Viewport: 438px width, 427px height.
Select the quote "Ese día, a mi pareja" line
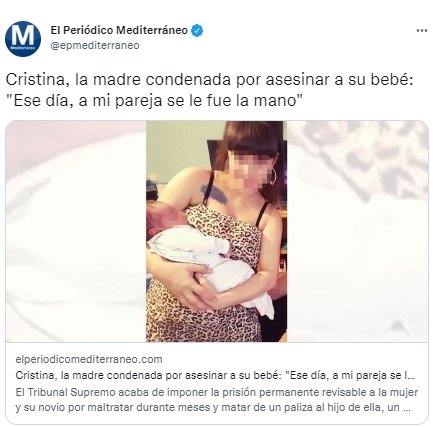[x=154, y=101]
